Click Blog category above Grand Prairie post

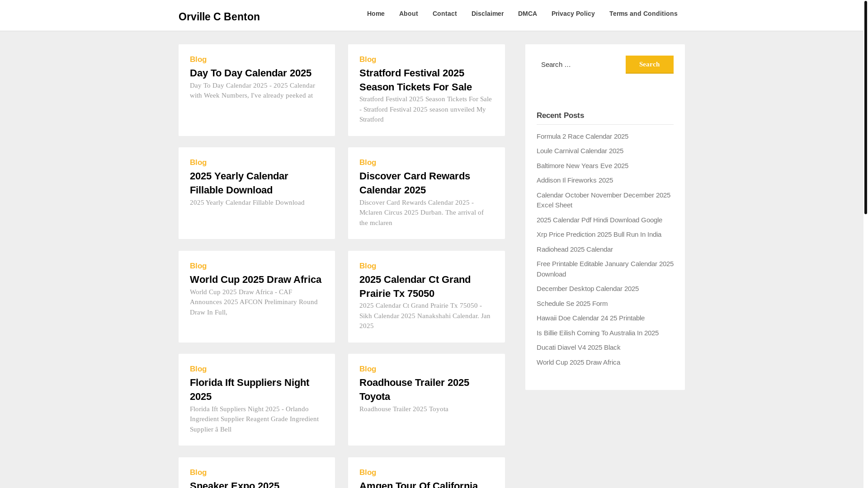coord(368,266)
